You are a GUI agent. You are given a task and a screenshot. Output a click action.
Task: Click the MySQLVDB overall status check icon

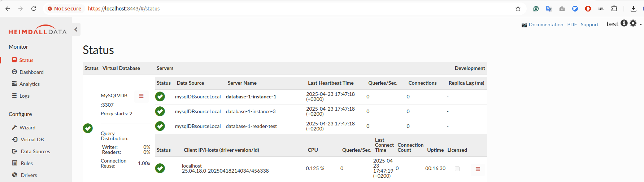pyautogui.click(x=88, y=128)
